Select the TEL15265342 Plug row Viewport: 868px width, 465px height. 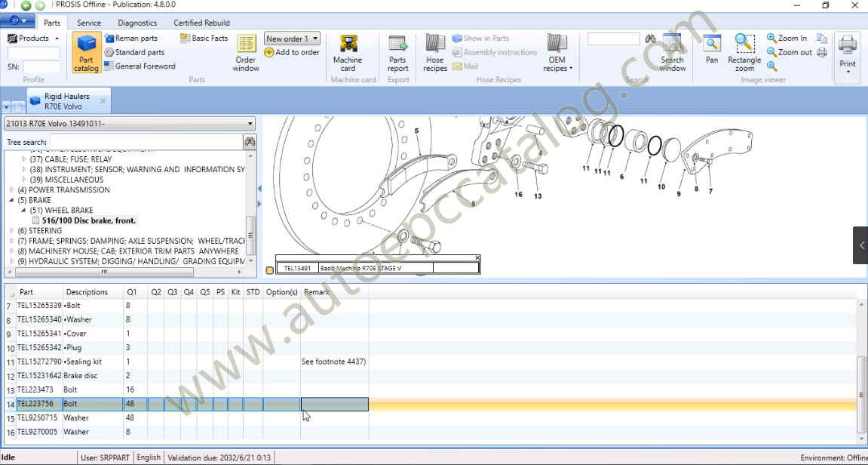187,348
